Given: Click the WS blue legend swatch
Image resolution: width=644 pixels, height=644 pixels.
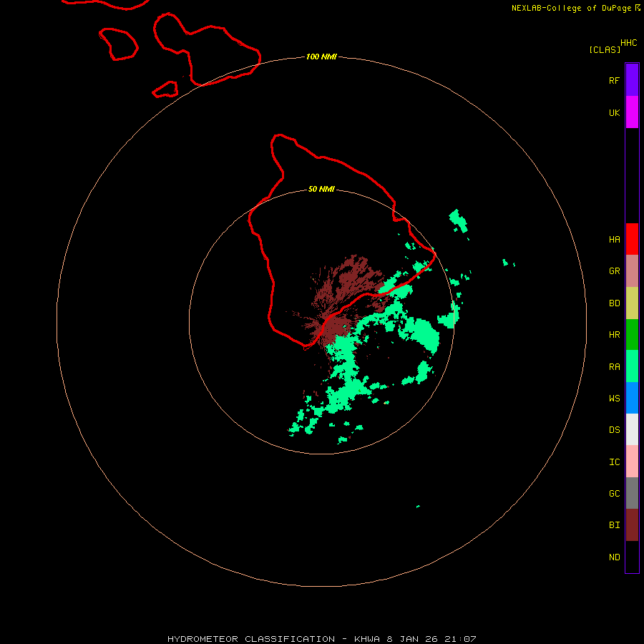Looking at the screenshot, I should (632, 398).
